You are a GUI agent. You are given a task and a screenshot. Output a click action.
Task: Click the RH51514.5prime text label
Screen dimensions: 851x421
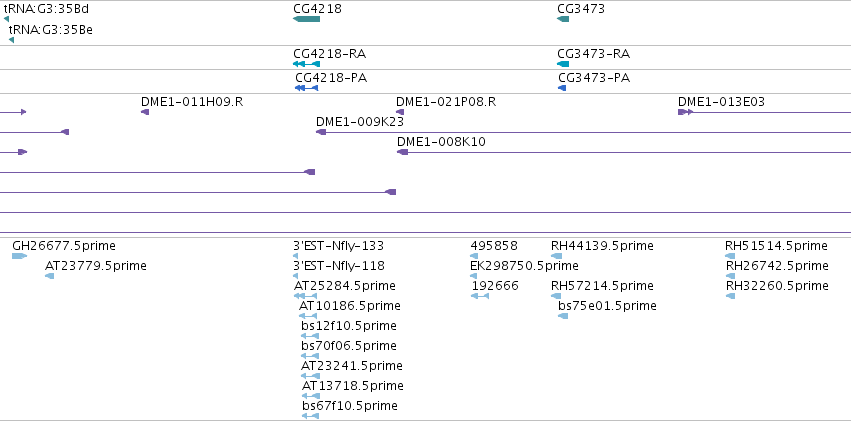pos(777,246)
